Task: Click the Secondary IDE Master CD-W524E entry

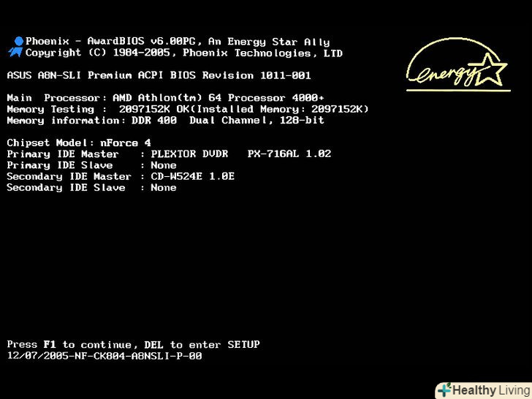Action: pos(121,176)
